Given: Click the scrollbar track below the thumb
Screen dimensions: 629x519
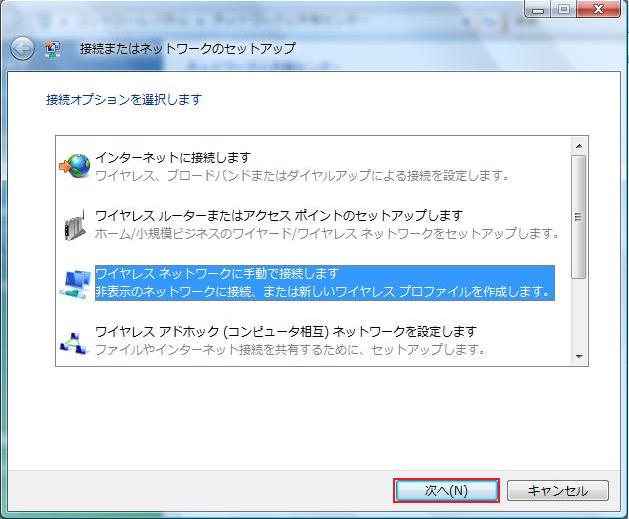Looking at the screenshot, I should (578, 315).
